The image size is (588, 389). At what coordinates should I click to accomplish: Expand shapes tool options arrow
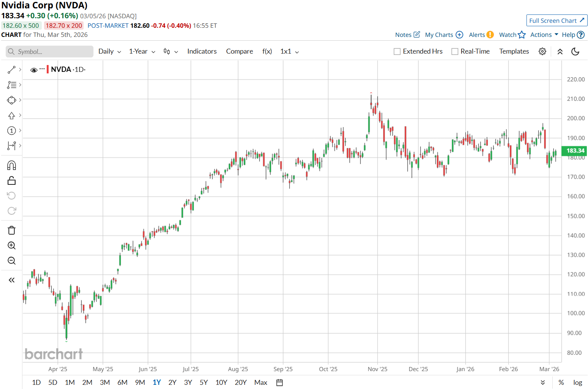click(x=20, y=100)
